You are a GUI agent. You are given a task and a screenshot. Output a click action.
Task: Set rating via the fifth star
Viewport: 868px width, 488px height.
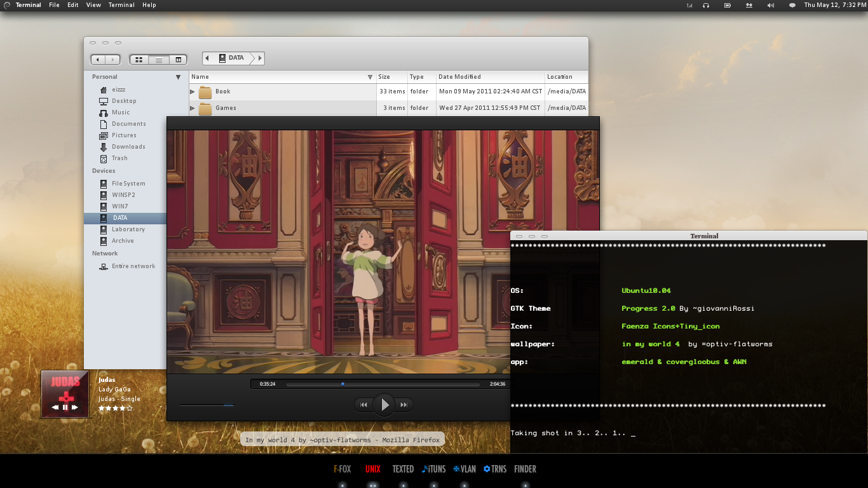click(130, 409)
